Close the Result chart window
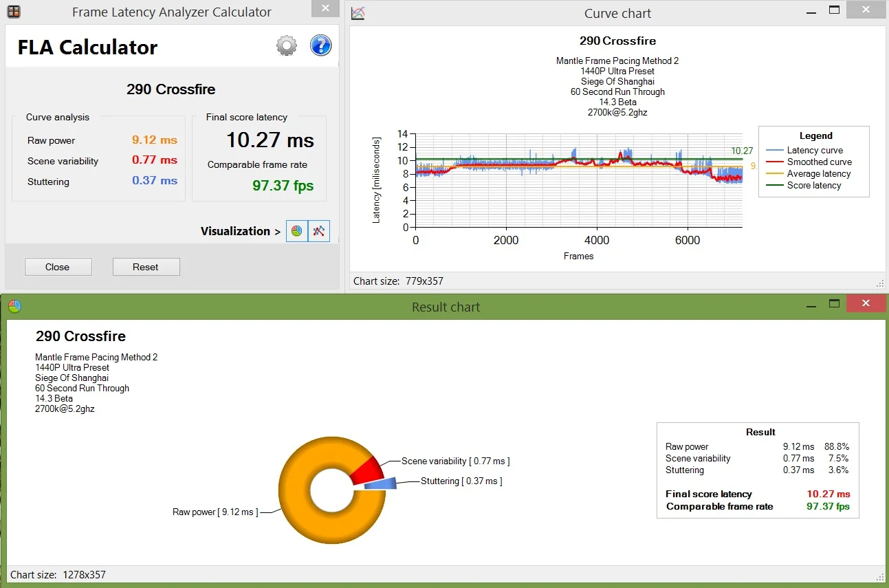 [865, 303]
